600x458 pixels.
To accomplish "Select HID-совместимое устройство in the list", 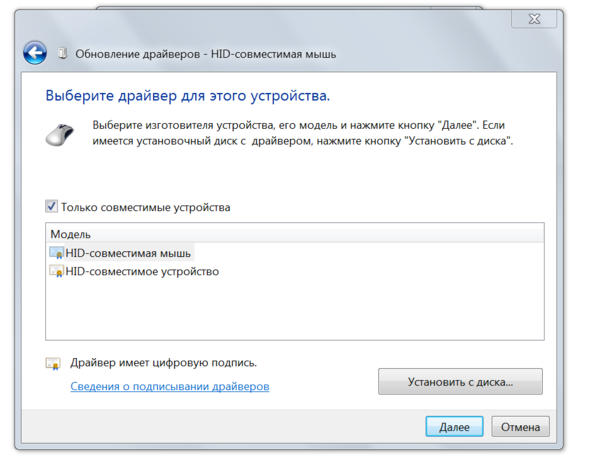I will click(x=142, y=271).
